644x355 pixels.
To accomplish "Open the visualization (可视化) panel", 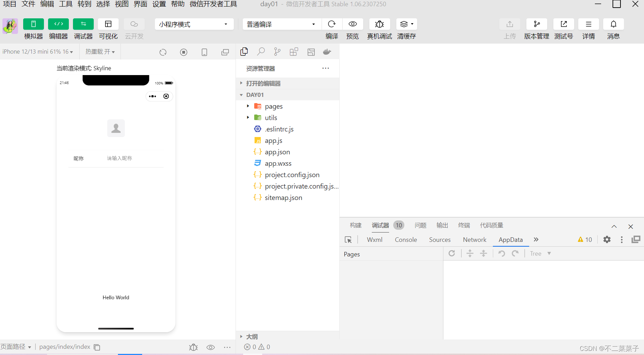I will pyautogui.click(x=108, y=24).
